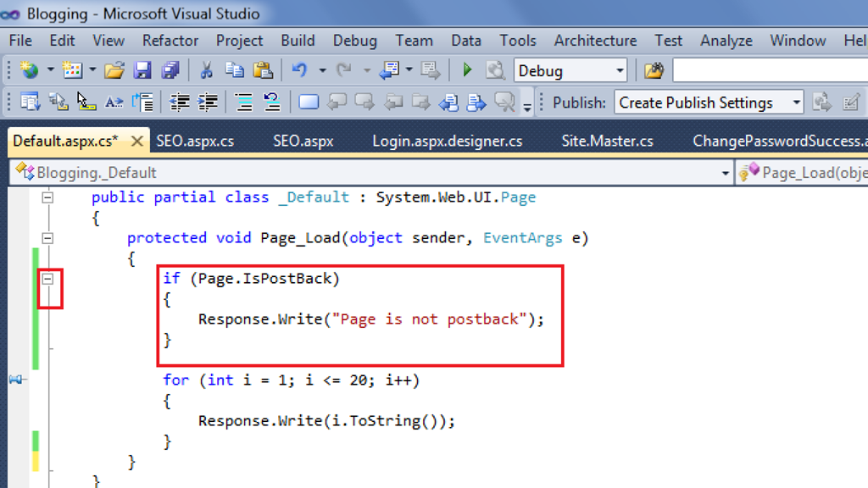Click the Decrease Line Indent icon

pyautogui.click(x=180, y=103)
